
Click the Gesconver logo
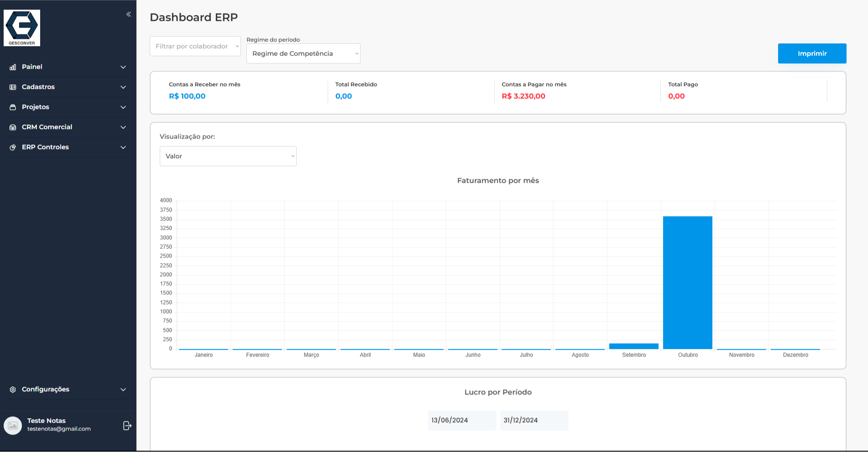[x=22, y=28]
